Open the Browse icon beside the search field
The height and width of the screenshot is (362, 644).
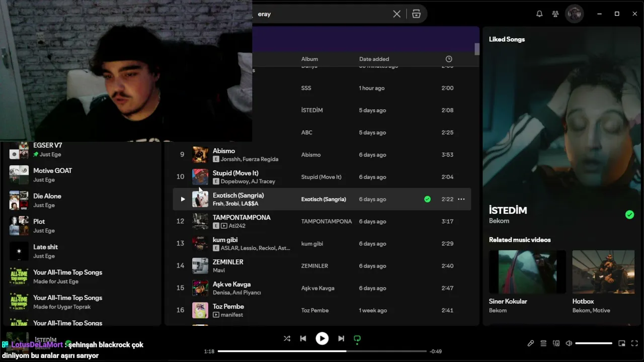pyautogui.click(x=416, y=14)
